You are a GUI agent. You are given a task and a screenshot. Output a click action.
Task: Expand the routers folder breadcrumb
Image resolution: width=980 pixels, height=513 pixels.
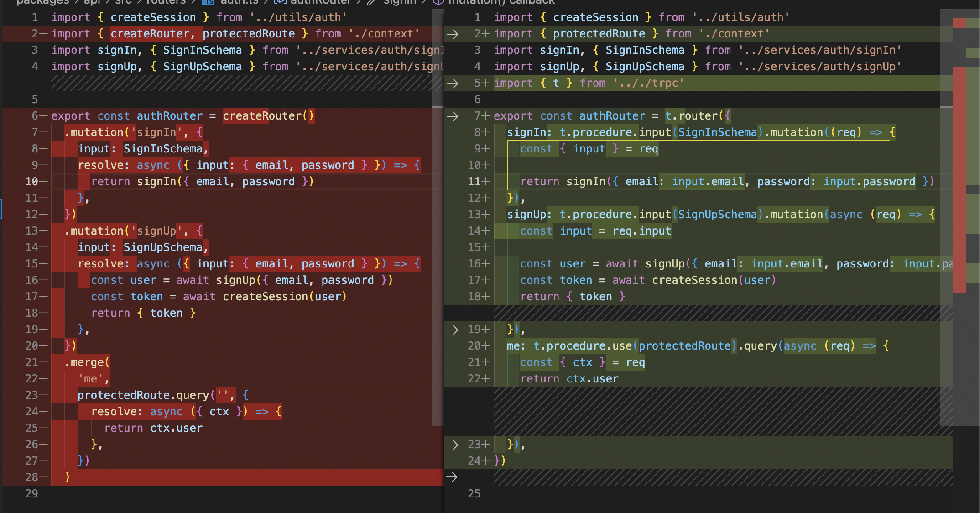pyautogui.click(x=165, y=2)
